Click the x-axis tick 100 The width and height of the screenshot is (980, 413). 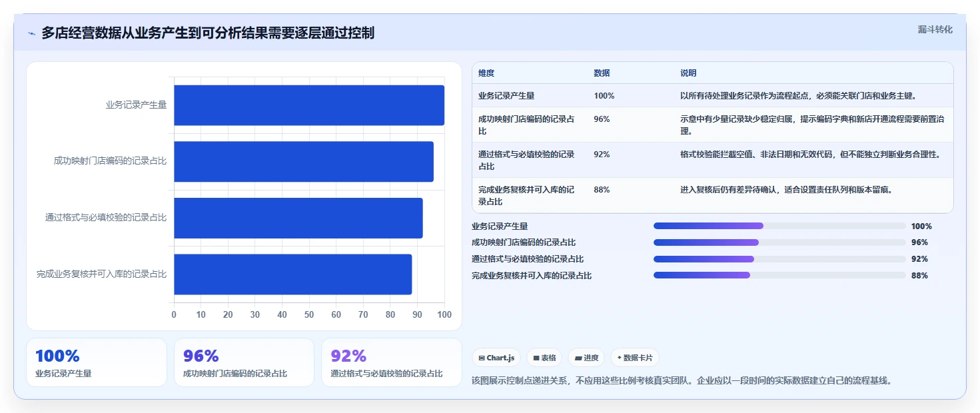[444, 314]
